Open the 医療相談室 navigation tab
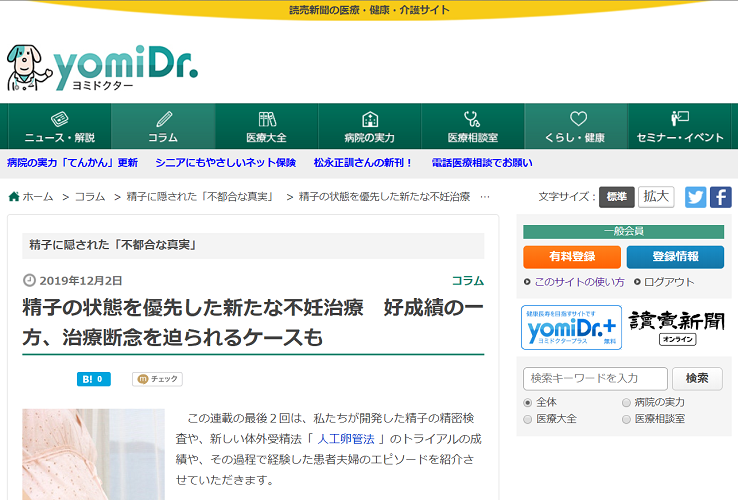 [x=473, y=127]
